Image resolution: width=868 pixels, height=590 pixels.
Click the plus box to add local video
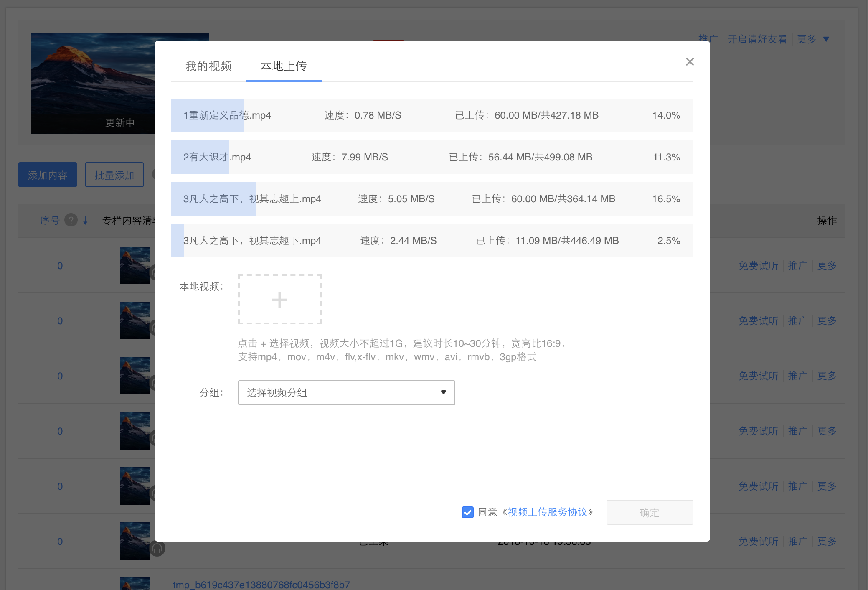tap(279, 299)
